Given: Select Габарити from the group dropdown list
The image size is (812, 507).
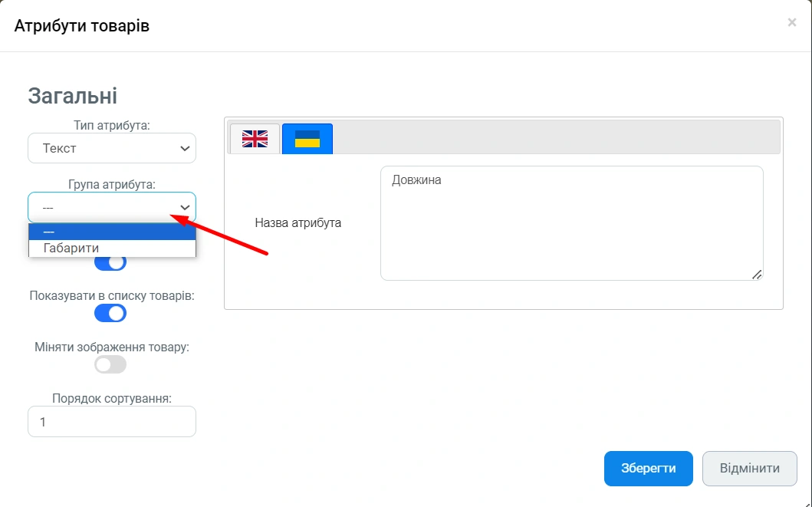Looking at the screenshot, I should tap(71, 248).
